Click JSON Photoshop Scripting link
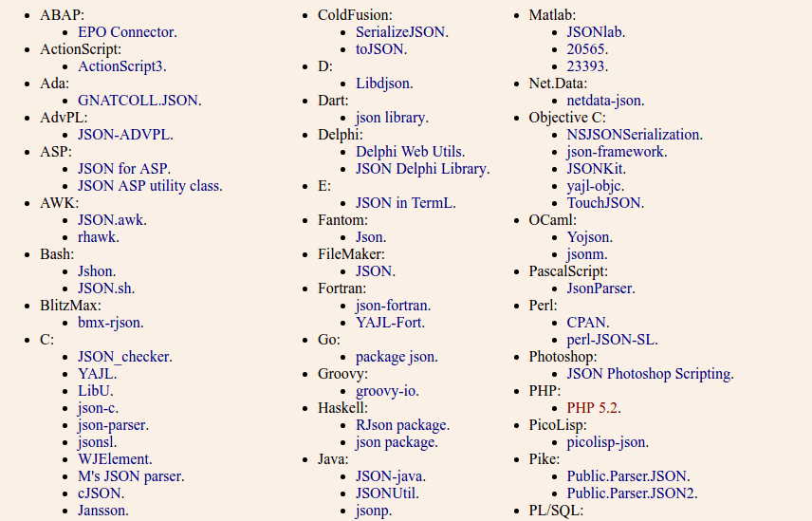This screenshot has width=812, height=521. [x=649, y=374]
